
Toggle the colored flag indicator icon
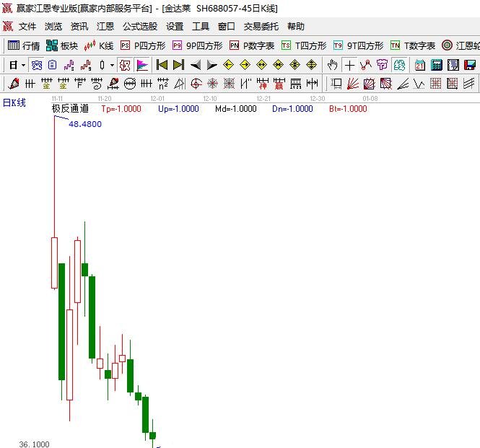[142, 65]
